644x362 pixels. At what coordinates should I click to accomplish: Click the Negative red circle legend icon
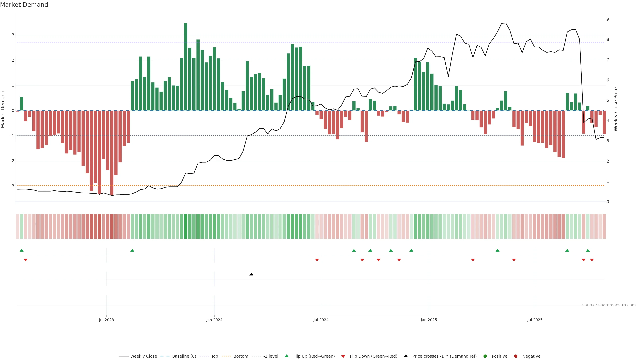click(x=516, y=356)
